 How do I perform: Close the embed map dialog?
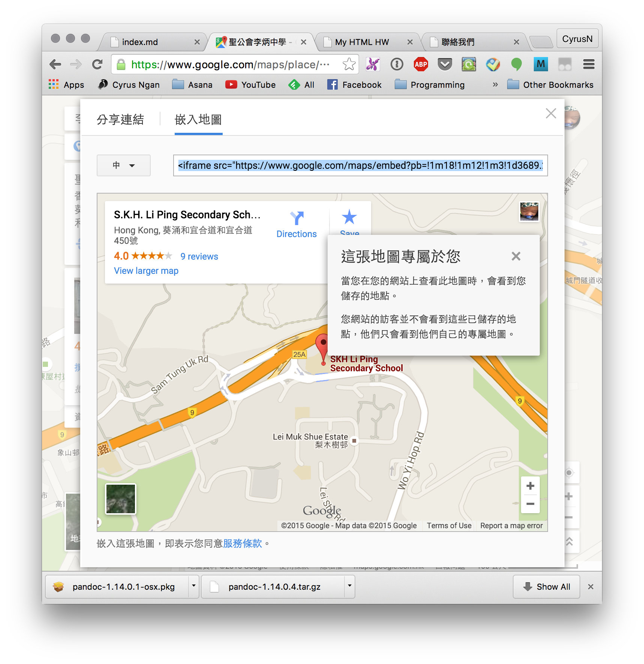point(551,113)
